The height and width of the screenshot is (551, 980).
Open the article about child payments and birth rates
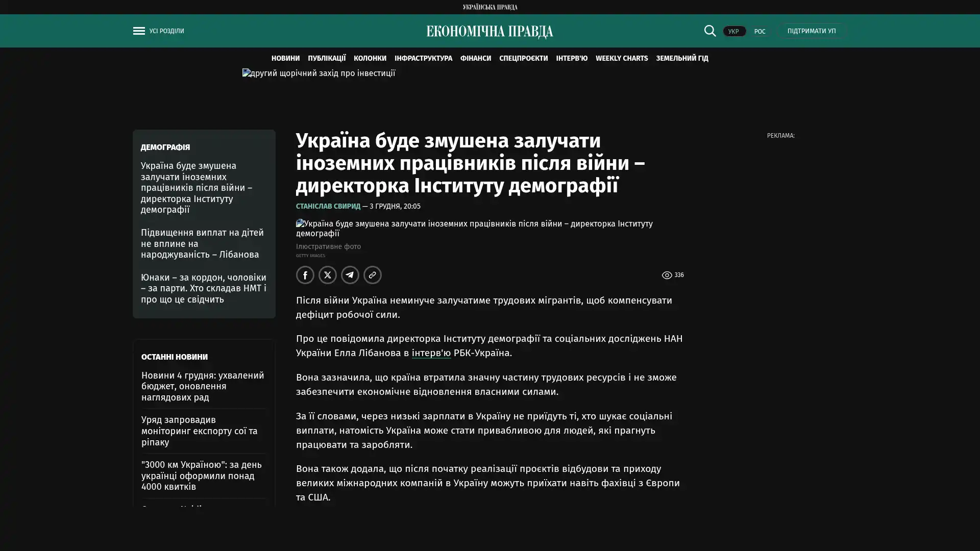click(202, 244)
